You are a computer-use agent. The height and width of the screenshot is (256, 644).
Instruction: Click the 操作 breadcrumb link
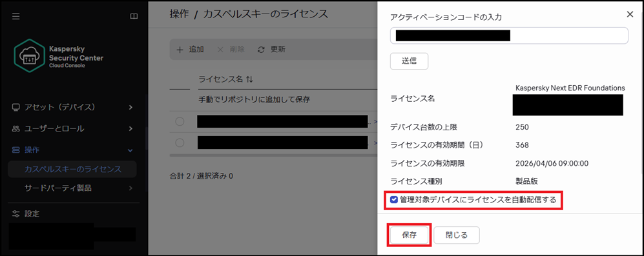tap(179, 14)
